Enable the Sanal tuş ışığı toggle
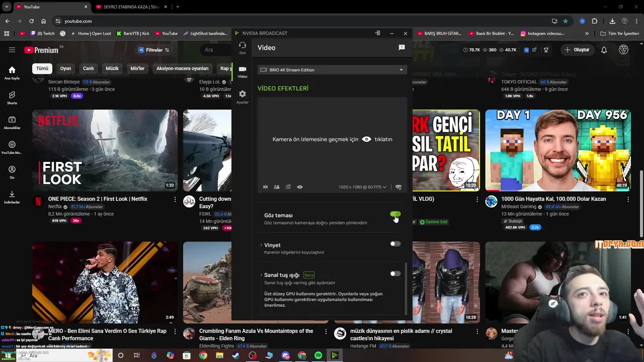The width and height of the screenshot is (644, 362). (x=395, y=274)
